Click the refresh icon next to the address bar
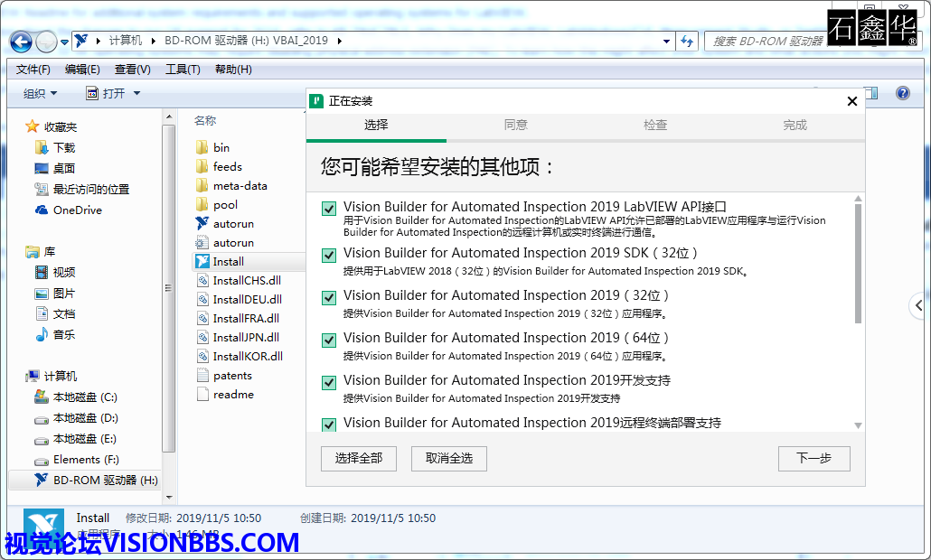931x560 pixels. click(687, 41)
